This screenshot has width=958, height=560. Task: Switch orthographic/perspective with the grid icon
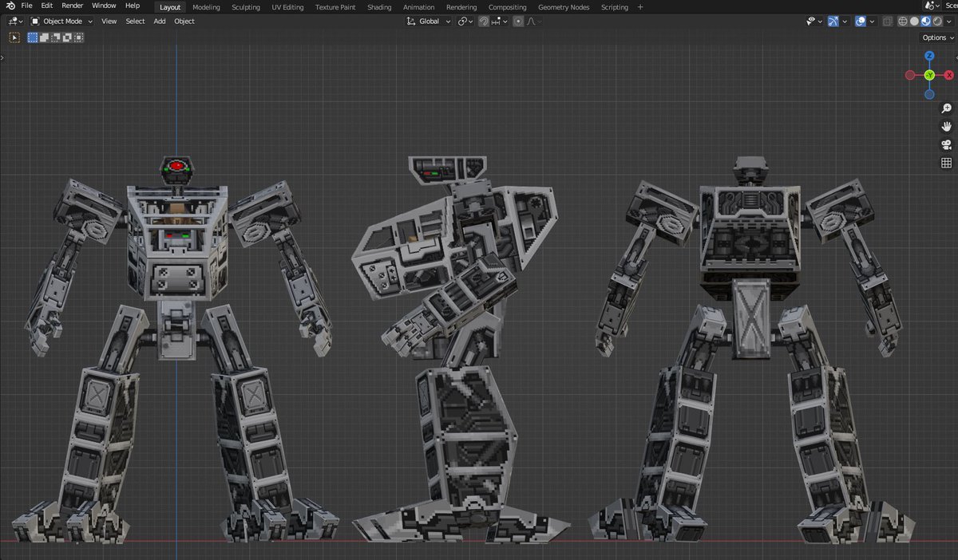coord(946,163)
